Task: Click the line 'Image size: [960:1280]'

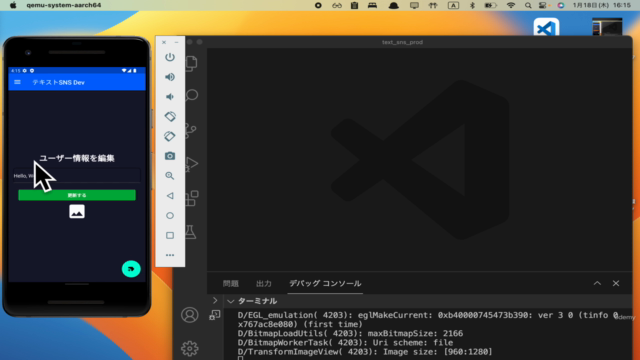Action: coord(365,351)
